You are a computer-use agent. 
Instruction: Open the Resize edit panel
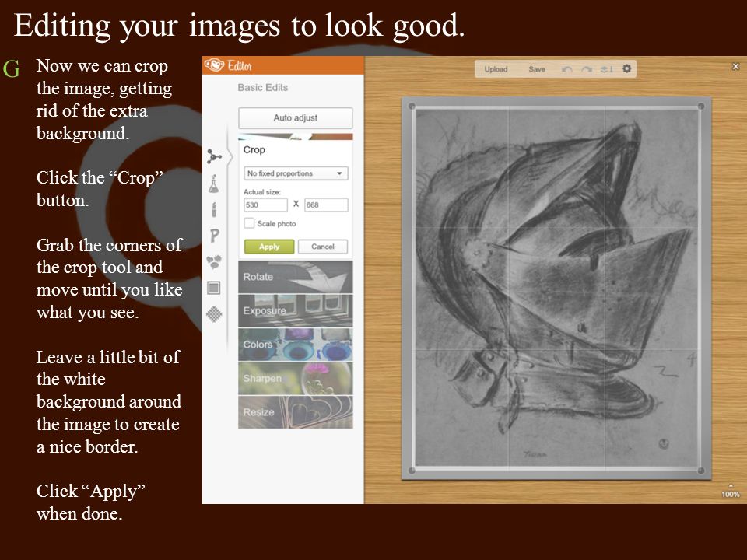click(x=296, y=412)
